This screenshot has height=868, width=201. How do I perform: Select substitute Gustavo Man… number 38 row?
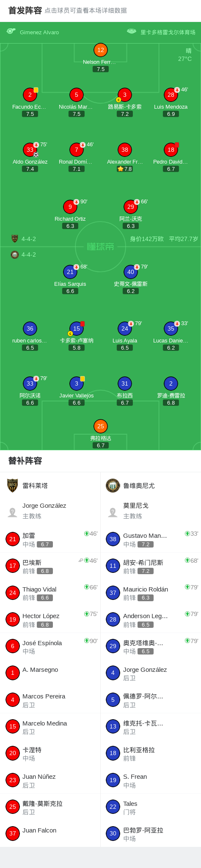(x=151, y=539)
